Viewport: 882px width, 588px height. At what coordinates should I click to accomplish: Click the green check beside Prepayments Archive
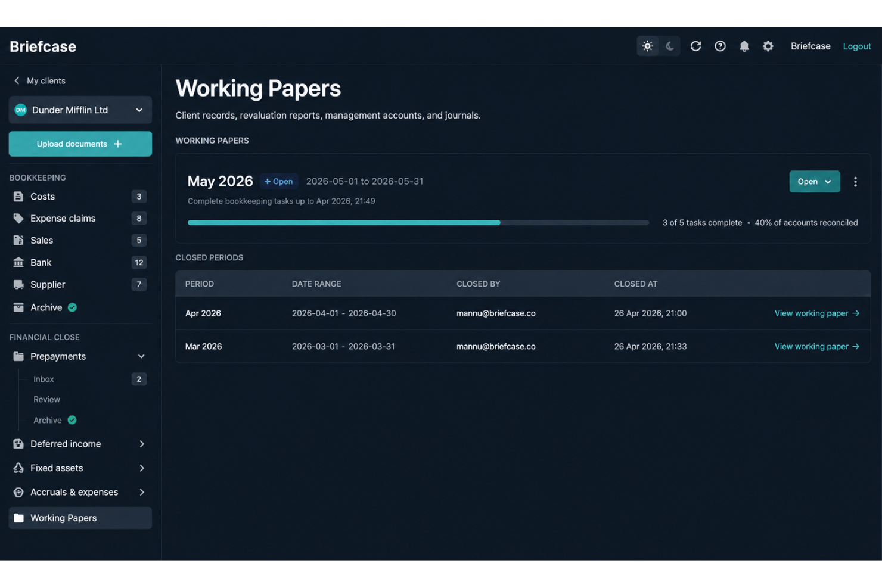point(72,421)
